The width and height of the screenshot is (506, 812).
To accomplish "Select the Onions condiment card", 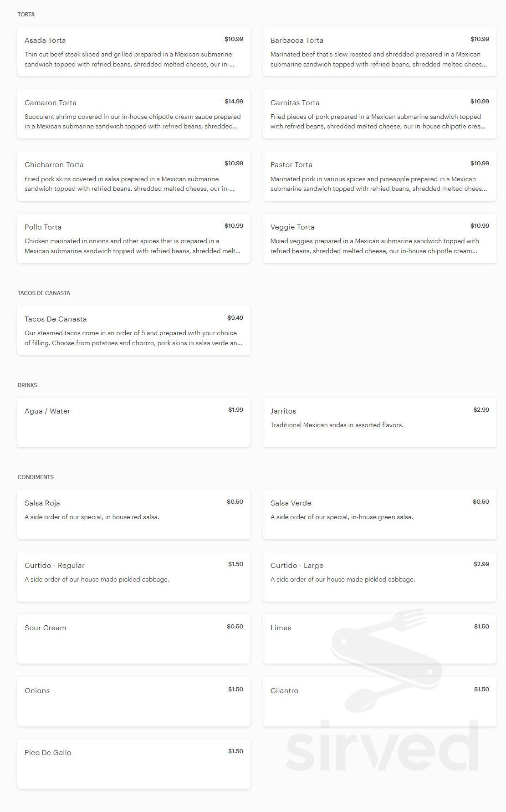I will [x=134, y=702].
